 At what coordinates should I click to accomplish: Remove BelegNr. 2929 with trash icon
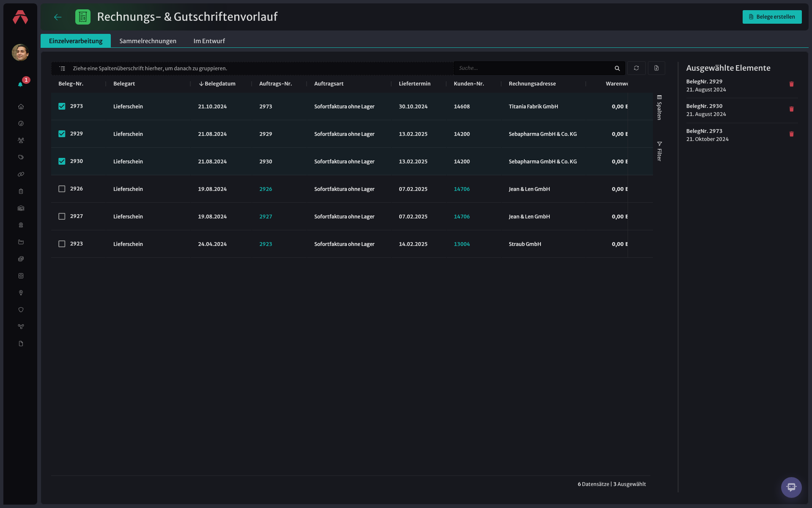coord(791,84)
